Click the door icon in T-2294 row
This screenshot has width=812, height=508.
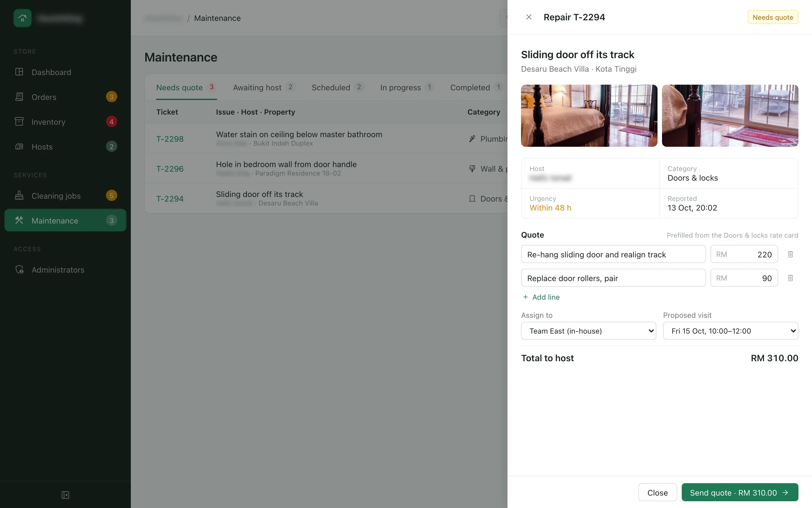tap(472, 199)
